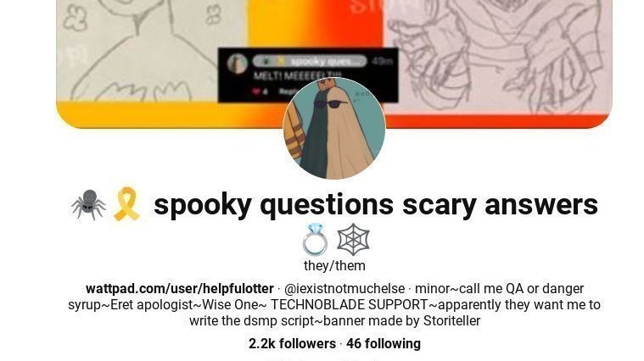Viewport: 644px width, 361px height.
Task: Click the right pencil sketch on cover banner
Action: [497, 57]
